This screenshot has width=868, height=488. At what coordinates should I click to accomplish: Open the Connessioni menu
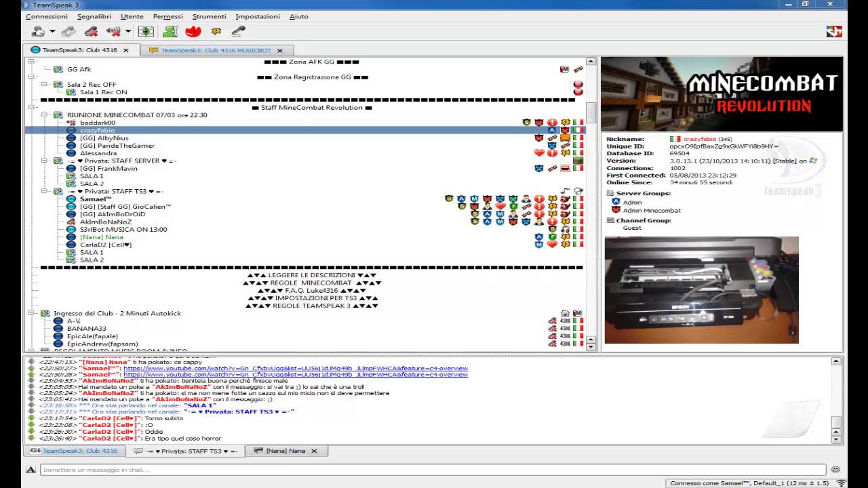point(47,16)
